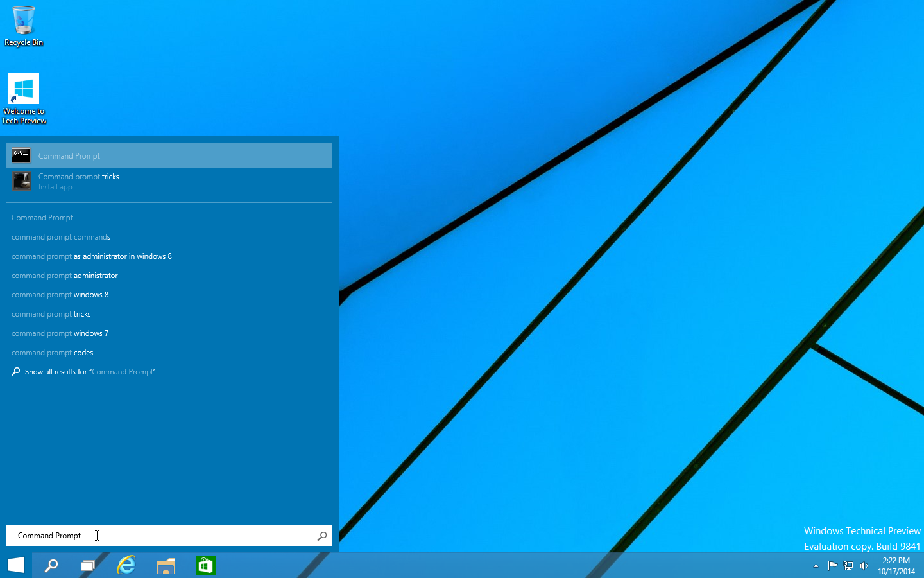This screenshot has width=924, height=578.
Task: Open the taskbar clock and date
Action: (896, 566)
